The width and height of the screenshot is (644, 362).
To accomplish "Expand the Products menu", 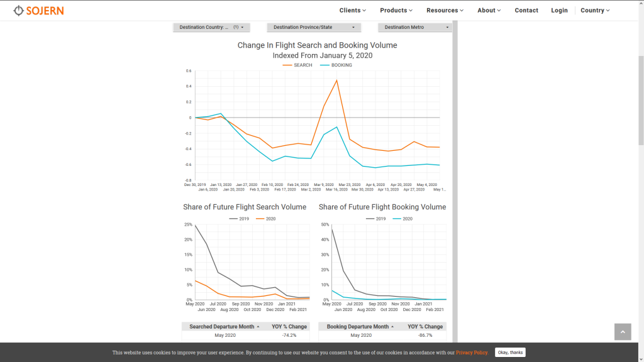I will point(396,11).
